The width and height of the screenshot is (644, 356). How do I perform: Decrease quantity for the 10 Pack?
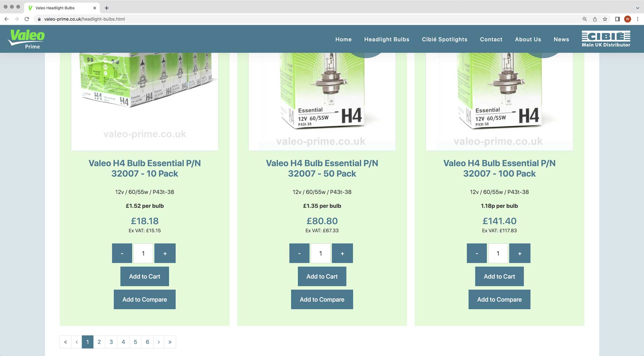pyautogui.click(x=122, y=253)
